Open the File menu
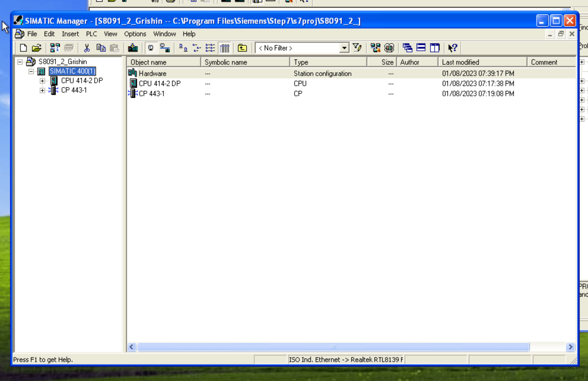This screenshot has height=381, width=588. [32, 34]
